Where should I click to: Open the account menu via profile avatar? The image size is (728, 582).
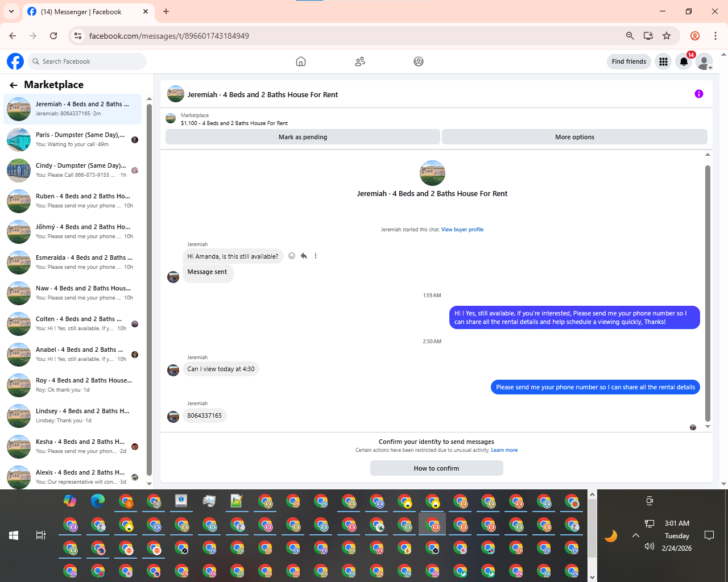tap(705, 61)
